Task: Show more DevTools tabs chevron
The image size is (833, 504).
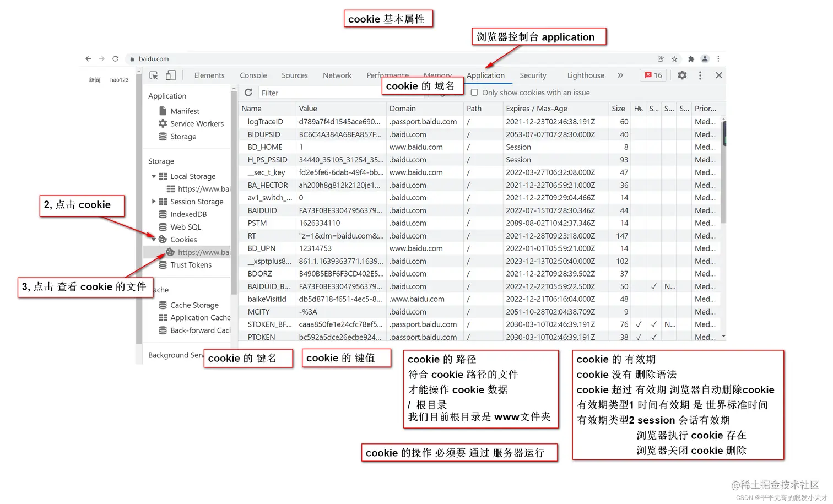Action: (620, 75)
